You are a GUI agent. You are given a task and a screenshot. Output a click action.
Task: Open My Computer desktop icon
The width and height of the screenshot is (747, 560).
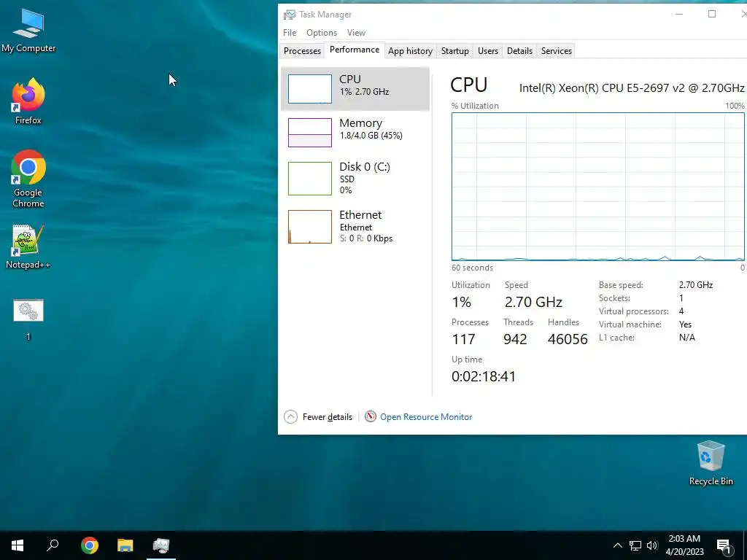click(x=28, y=30)
